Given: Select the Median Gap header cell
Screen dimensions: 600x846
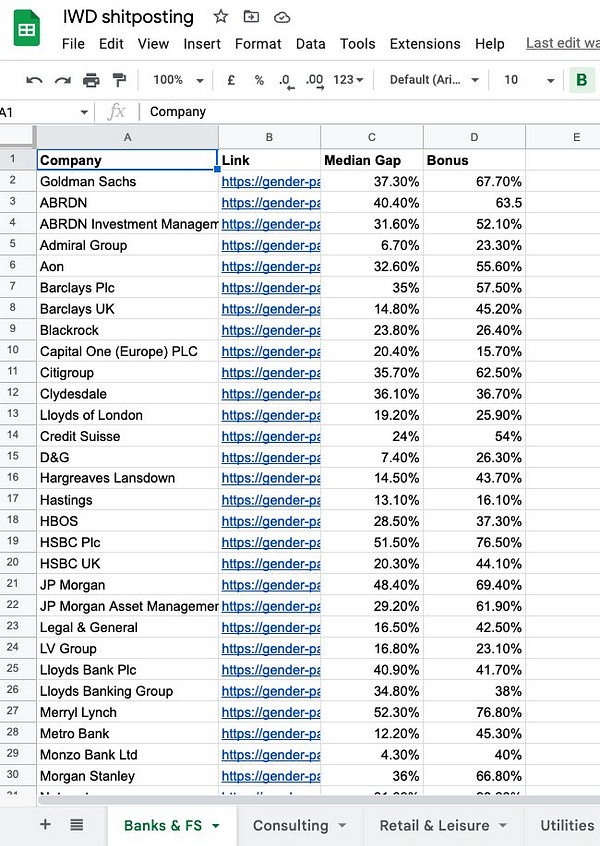Looking at the screenshot, I should tap(372, 160).
